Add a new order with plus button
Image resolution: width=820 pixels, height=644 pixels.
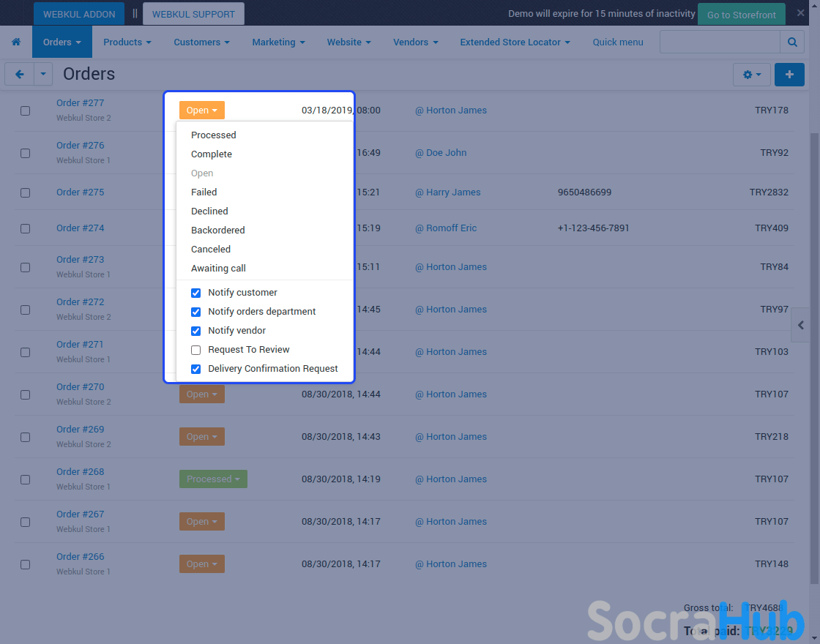(789, 75)
